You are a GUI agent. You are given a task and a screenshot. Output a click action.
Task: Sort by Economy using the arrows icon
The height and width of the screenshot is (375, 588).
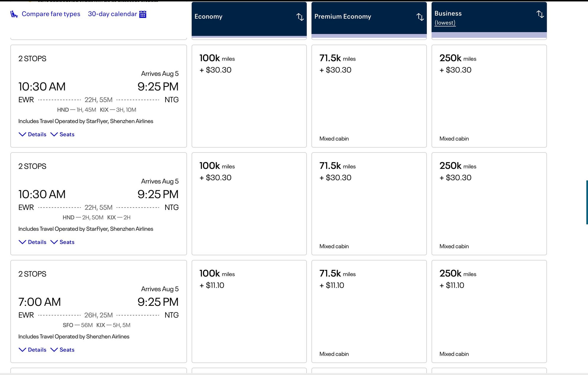pyautogui.click(x=300, y=17)
